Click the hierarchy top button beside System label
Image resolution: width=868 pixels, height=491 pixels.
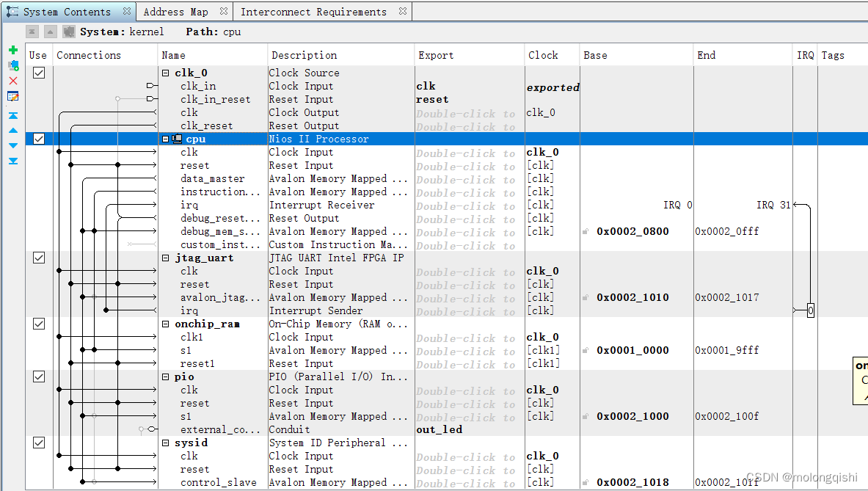pyautogui.click(x=32, y=32)
